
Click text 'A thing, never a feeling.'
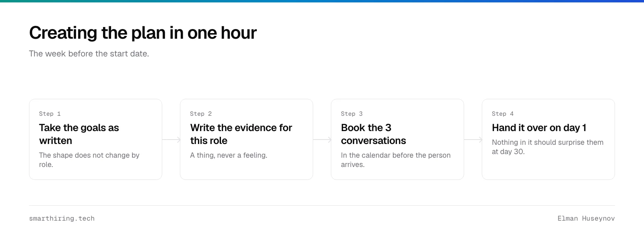pos(229,155)
